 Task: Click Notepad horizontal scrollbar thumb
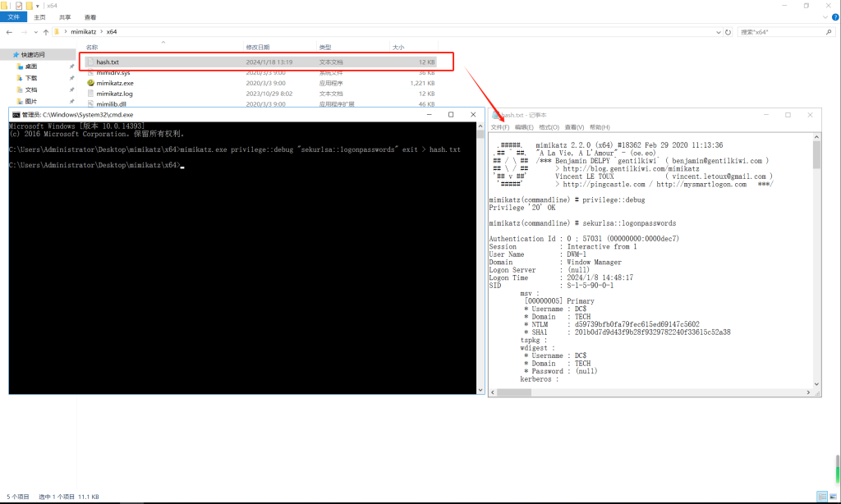pos(514,392)
